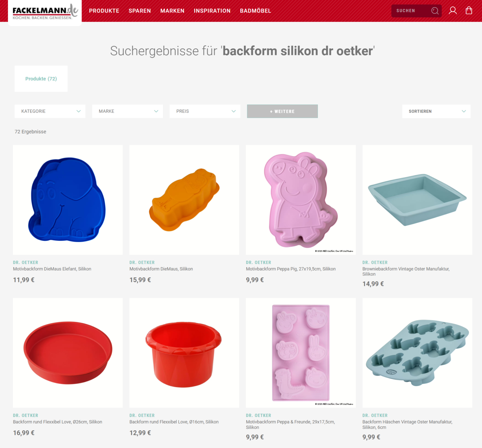Expand the Kategorie filter dropdown

pos(50,111)
